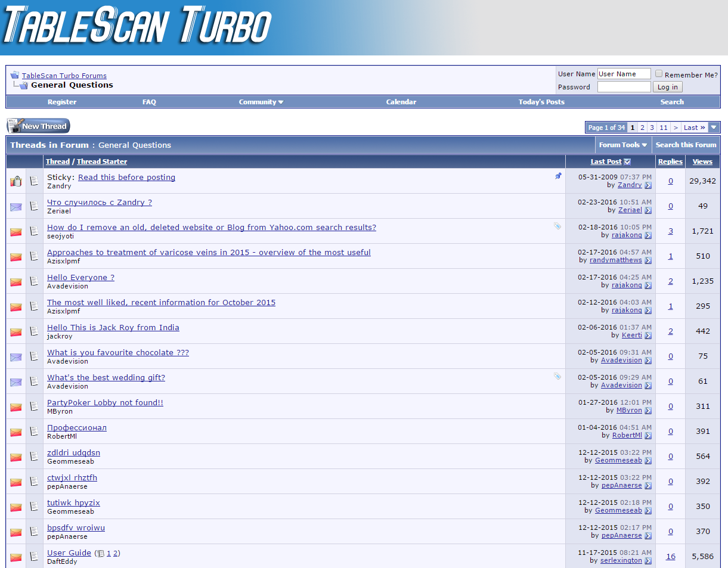
Task: Go to page 2 of threads
Action: point(642,128)
